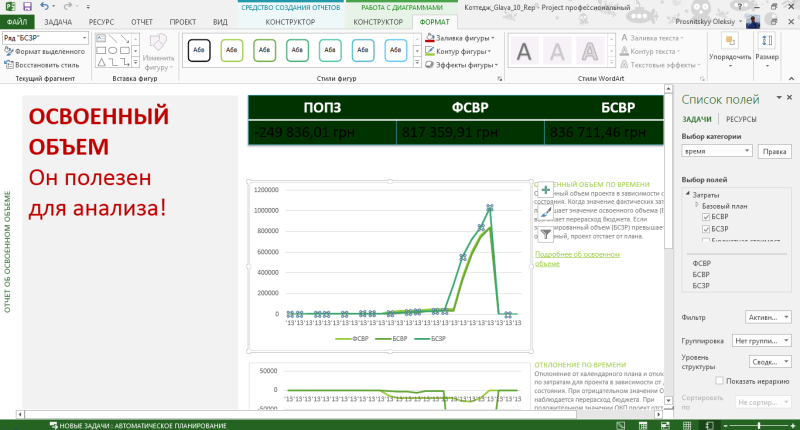Click the Undo arrow icon
Screen dimensions: 800x430
(x=44, y=7)
